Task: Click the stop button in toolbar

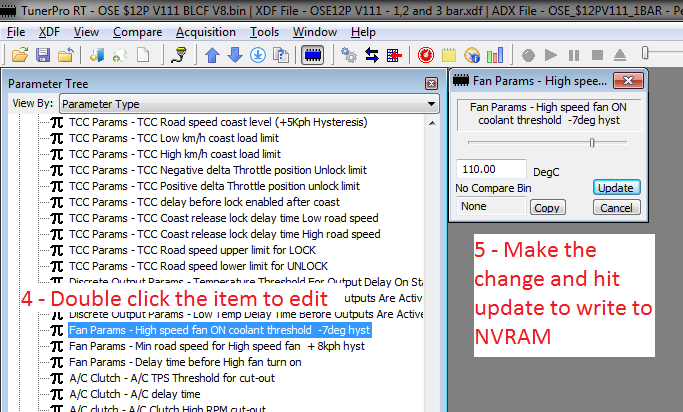Action: 597,55
